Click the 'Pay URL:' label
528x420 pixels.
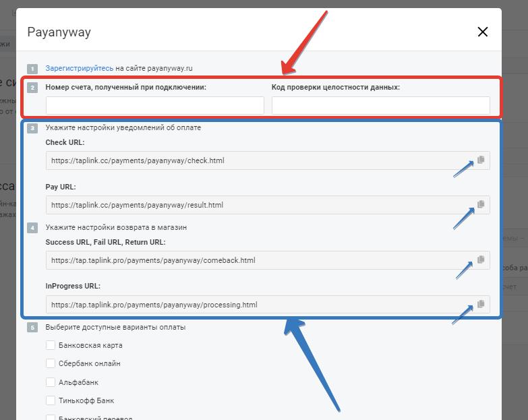pyautogui.click(x=61, y=187)
